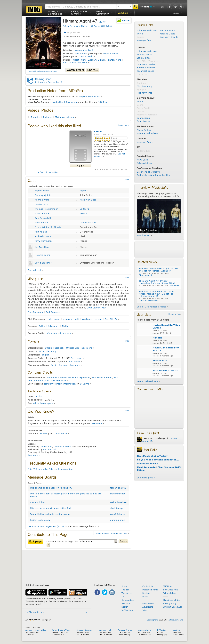Open the Official Facebook link
This screenshot has width=209, height=644.
click(54, 348)
